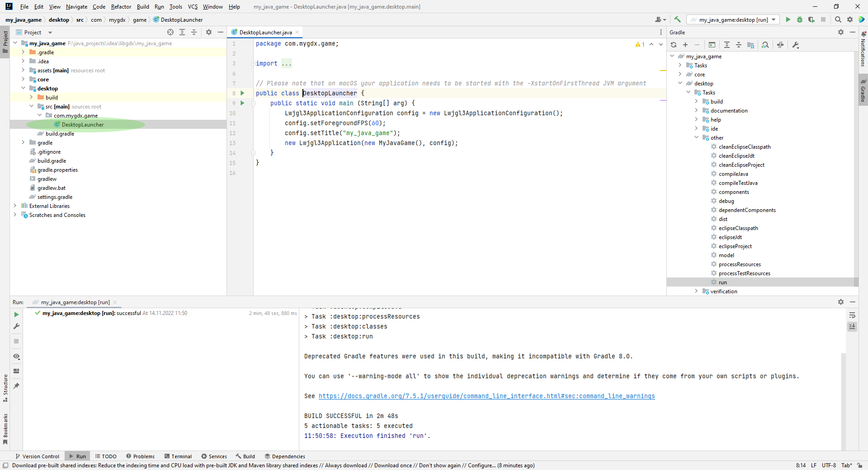This screenshot has height=470, width=868.
Task: Toggle Gradle offline mode icon
Action: click(780, 45)
